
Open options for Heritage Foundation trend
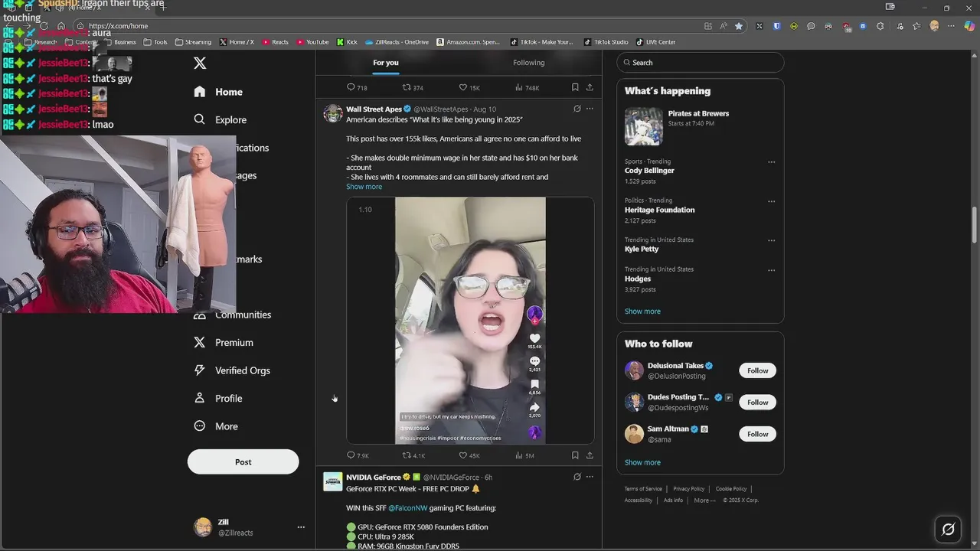click(x=771, y=201)
